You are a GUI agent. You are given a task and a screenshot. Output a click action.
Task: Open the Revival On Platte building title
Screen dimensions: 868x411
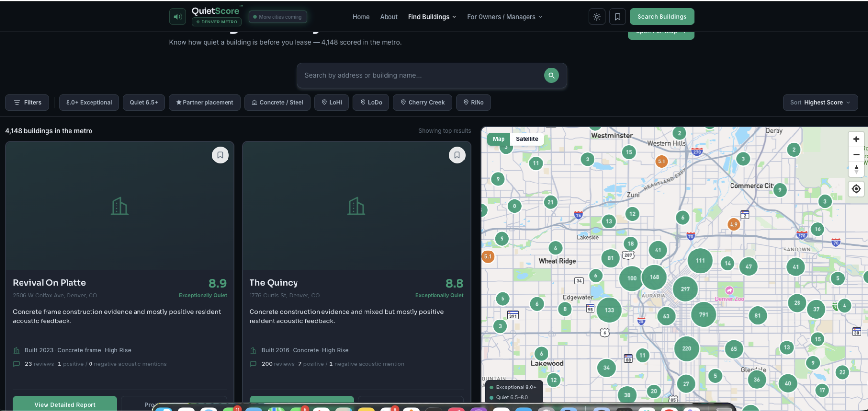click(49, 283)
